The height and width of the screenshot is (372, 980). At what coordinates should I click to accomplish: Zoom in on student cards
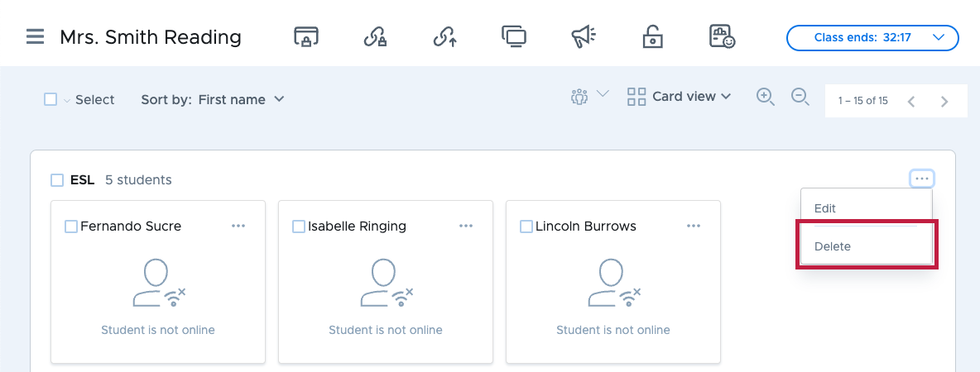tap(766, 97)
